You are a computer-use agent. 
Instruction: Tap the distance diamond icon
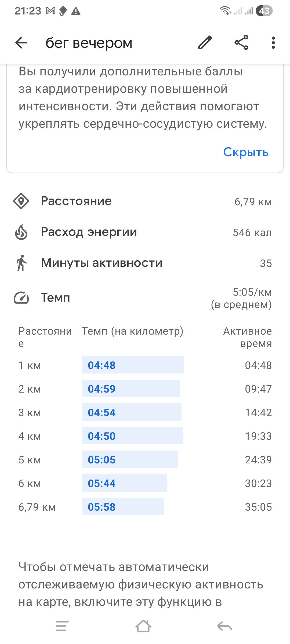(21, 201)
